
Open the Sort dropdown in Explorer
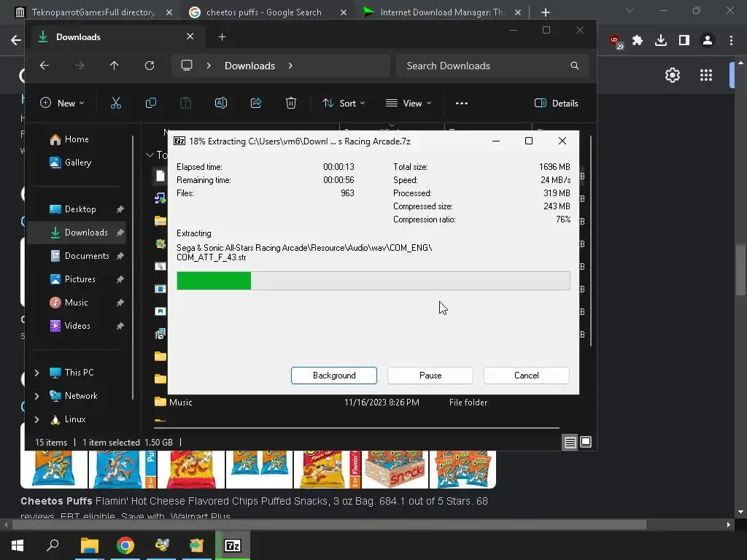(344, 104)
